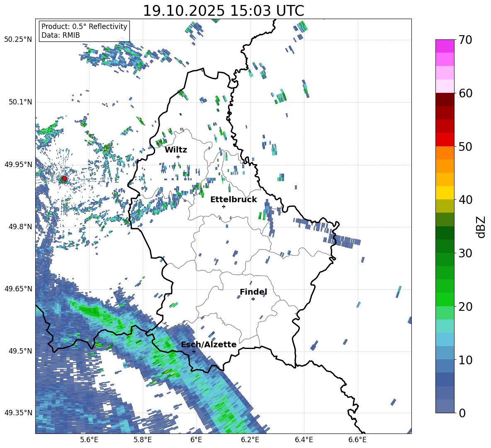Click the Wiltz station cross marker
The image size is (491, 448).
(178, 157)
